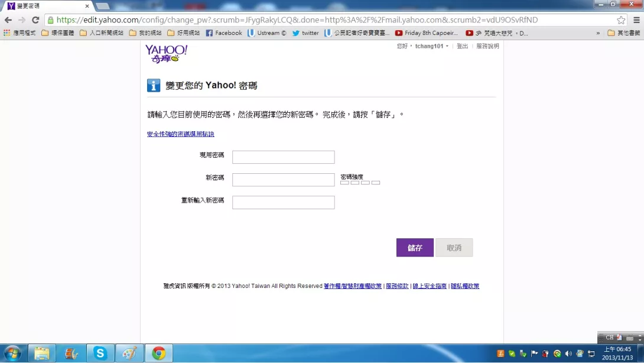Click the 重新輸入新密碼 field label
644x363 pixels.
pyautogui.click(x=203, y=200)
